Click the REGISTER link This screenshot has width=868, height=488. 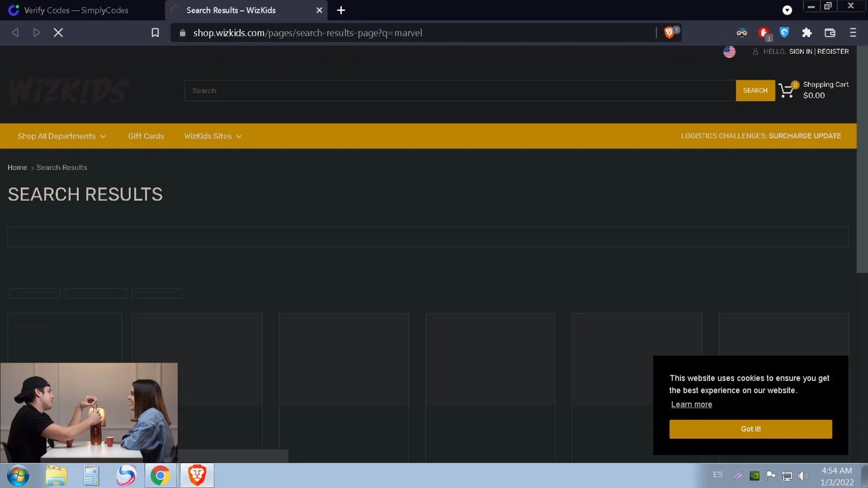[x=833, y=51]
